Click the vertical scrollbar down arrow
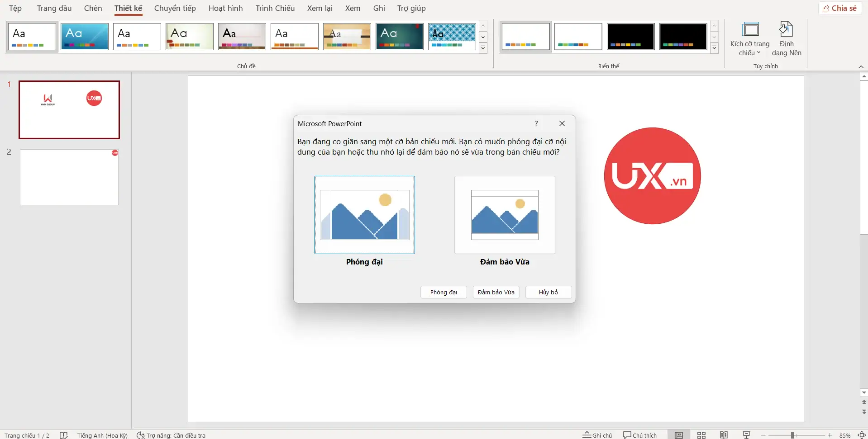This screenshot has width=868, height=439. coord(864,392)
